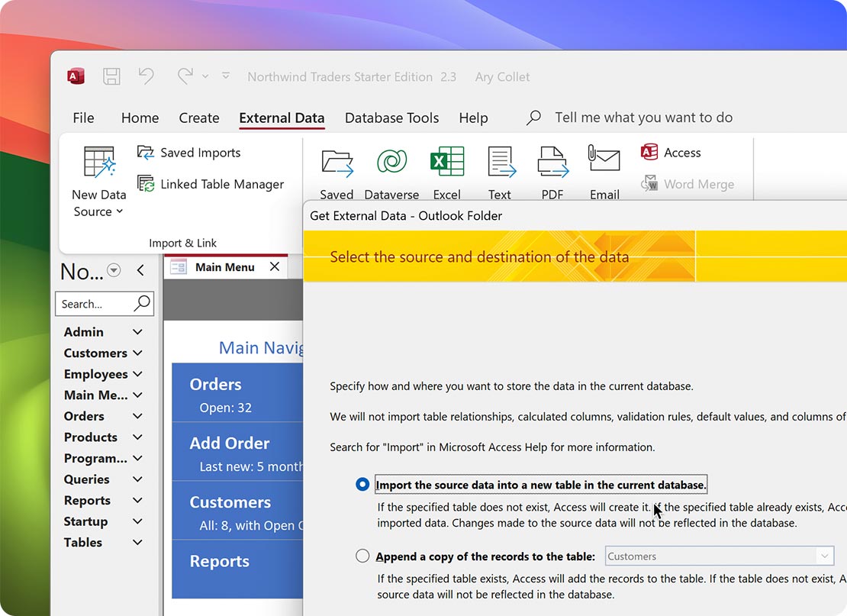Image resolution: width=847 pixels, height=616 pixels.
Task: Export to PDF using the PDF icon
Action: tap(552, 161)
